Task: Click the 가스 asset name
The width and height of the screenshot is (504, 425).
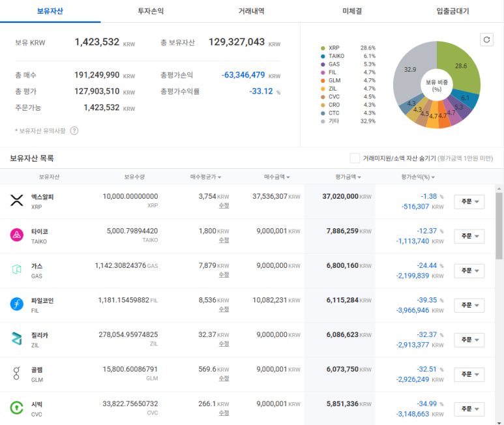Action: coord(37,266)
